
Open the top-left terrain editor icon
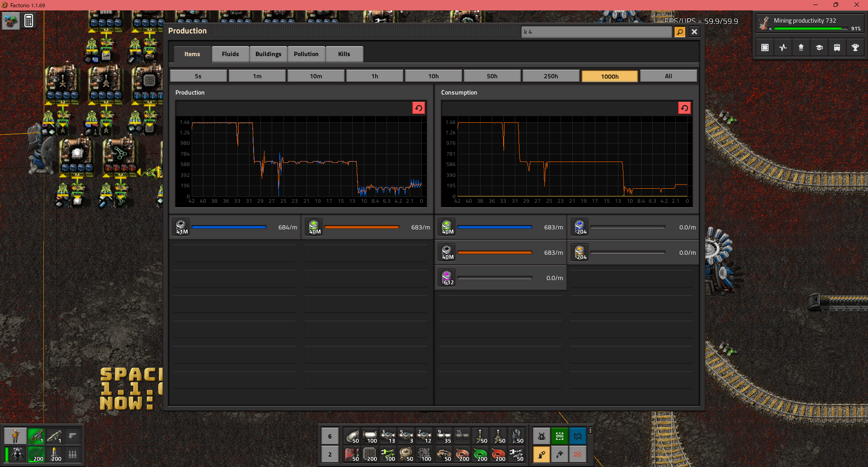(x=11, y=21)
